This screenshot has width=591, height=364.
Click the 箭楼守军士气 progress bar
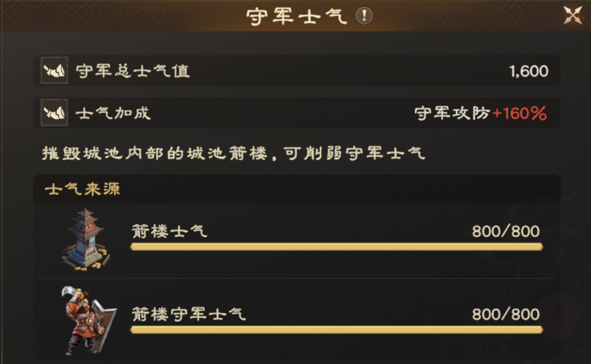point(337,330)
